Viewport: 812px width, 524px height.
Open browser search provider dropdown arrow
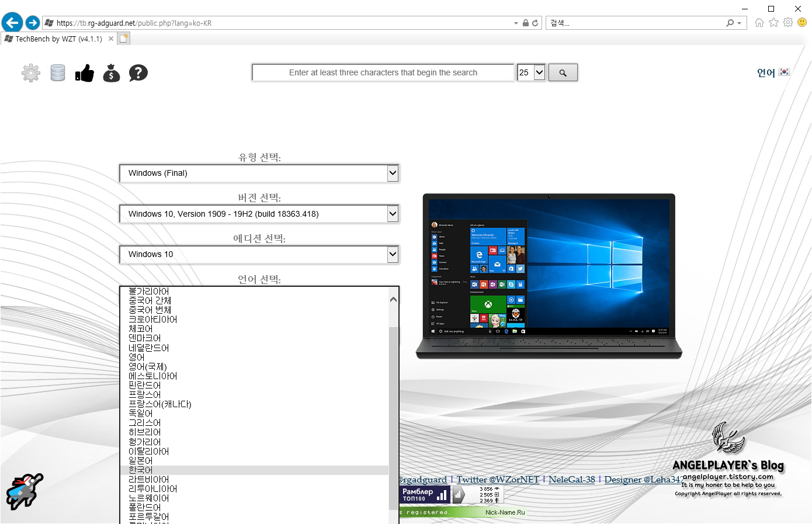pos(740,23)
